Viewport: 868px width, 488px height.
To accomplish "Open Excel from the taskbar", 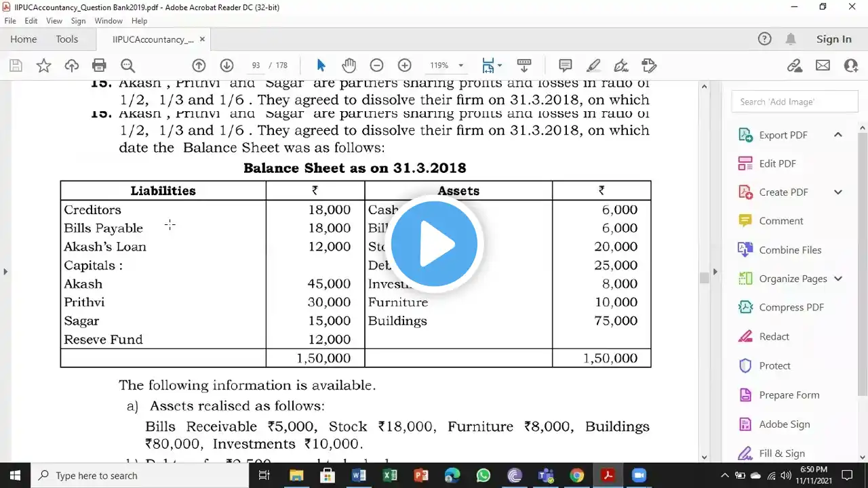I will click(x=390, y=475).
